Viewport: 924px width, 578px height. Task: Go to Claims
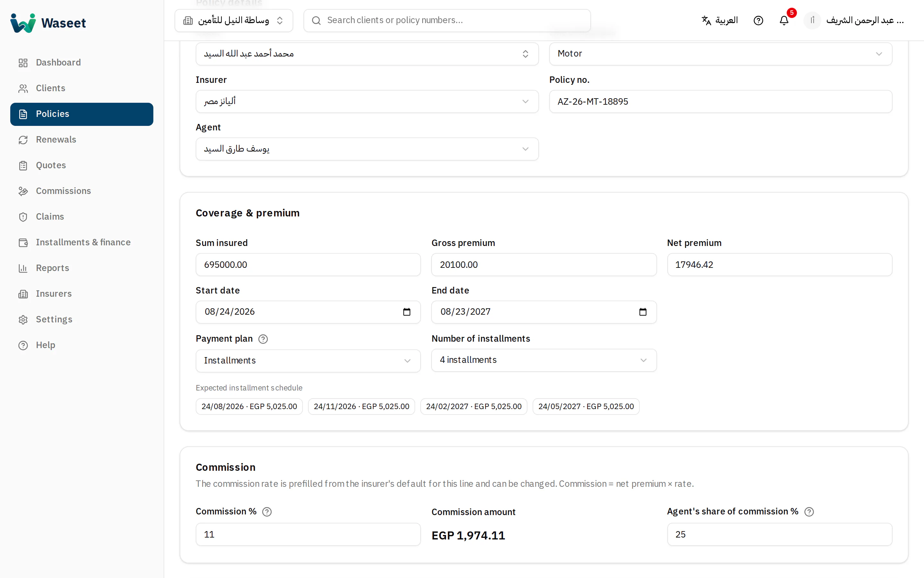coord(82,217)
